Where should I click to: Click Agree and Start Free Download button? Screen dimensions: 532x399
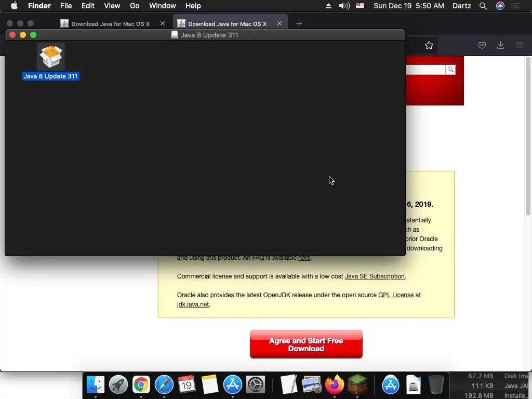click(x=306, y=344)
